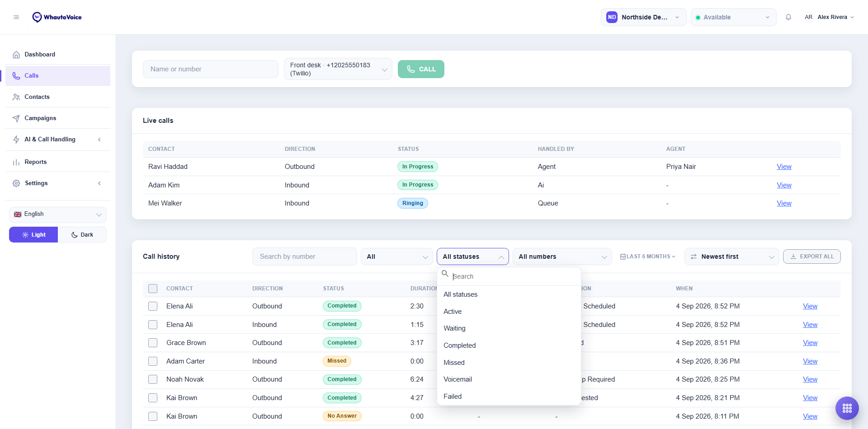
Task: Open notifications bell icon
Action: tap(788, 17)
